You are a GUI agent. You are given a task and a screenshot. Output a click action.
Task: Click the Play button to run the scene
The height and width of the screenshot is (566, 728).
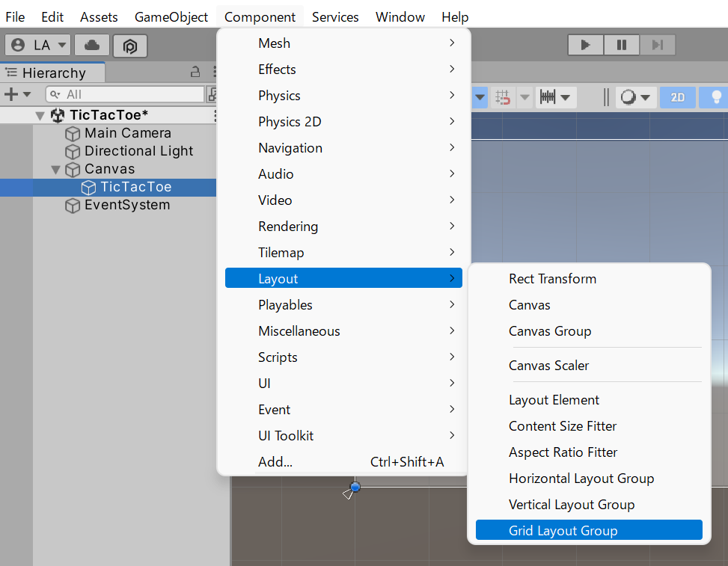(x=585, y=45)
